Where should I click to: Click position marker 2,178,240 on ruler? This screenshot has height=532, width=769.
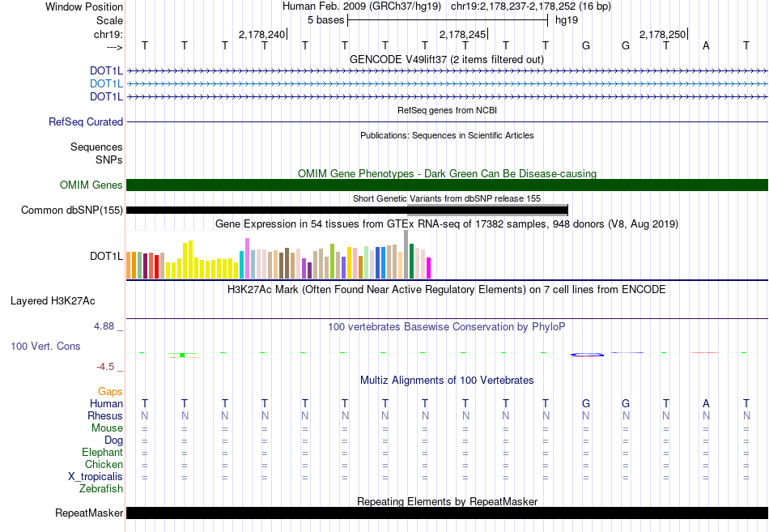point(261,34)
